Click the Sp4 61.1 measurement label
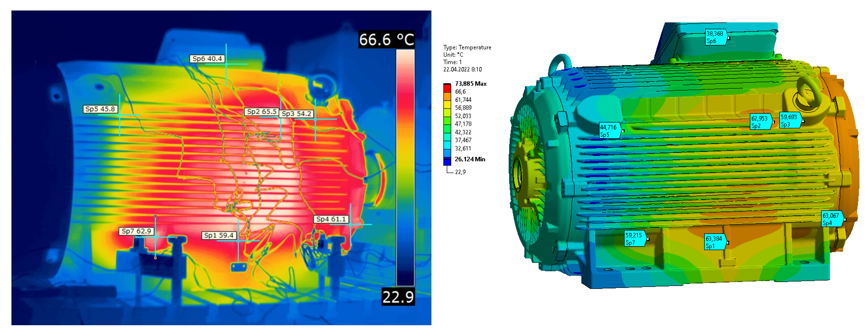Viewport: 868px width, 335px height. (331, 219)
